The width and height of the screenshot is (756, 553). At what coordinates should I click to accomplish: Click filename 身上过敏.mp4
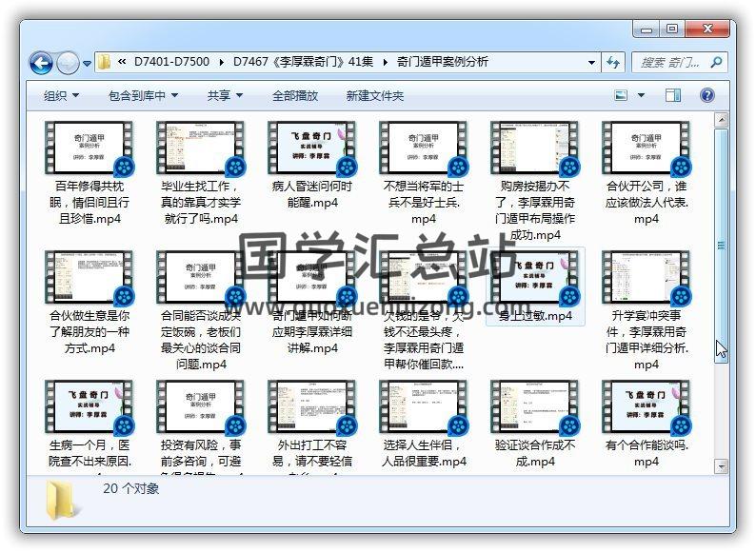[x=535, y=316]
